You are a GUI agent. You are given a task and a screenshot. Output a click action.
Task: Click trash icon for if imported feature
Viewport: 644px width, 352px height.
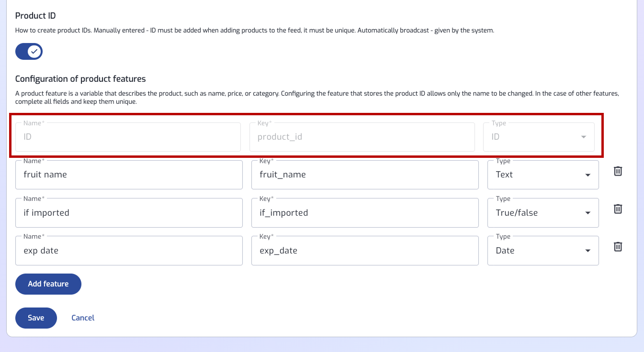point(618,209)
